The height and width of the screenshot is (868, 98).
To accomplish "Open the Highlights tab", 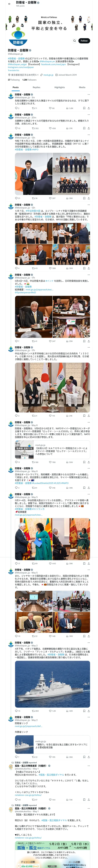I will 60,87.
